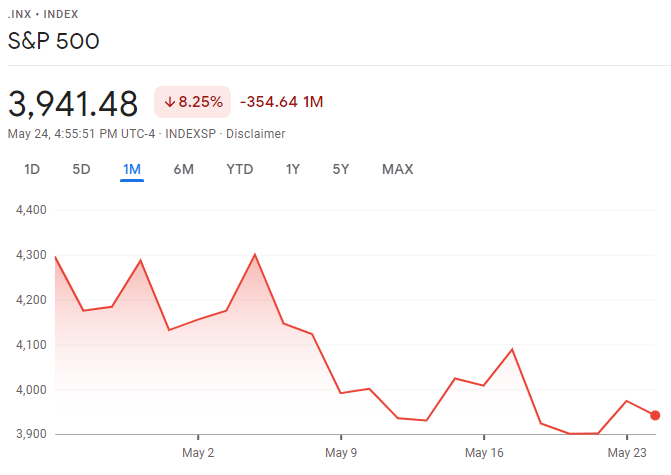671x475 pixels.
Task: Switch to the 5D chart range
Action: [x=81, y=169]
